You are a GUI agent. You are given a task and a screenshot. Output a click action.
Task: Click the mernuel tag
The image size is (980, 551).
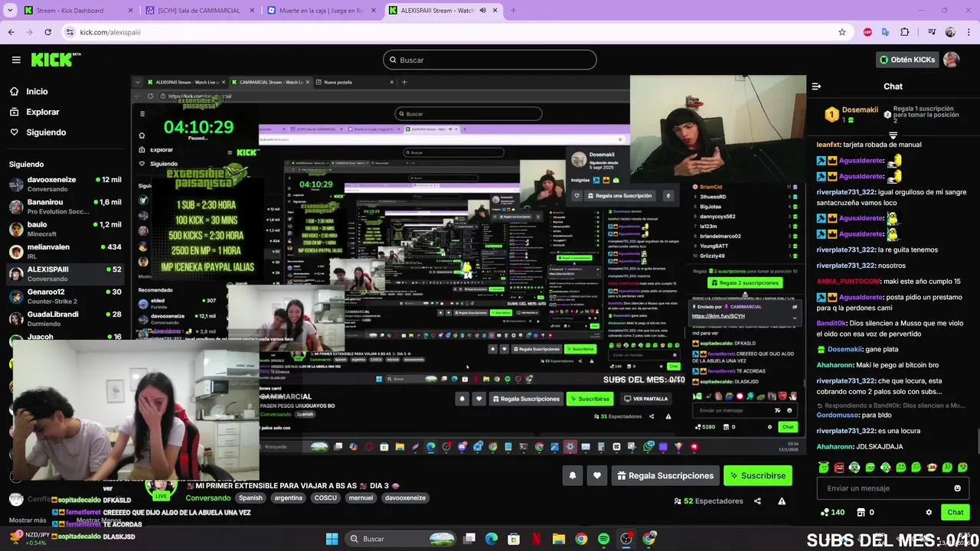(361, 497)
